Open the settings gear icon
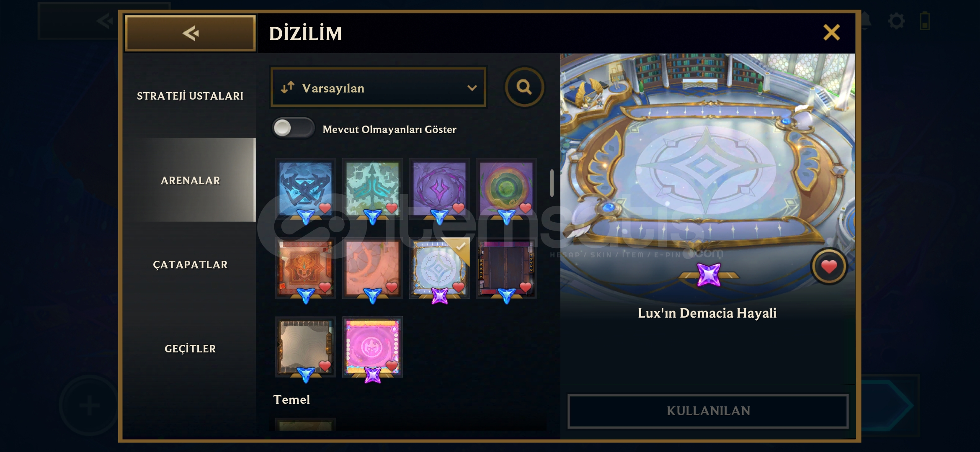The height and width of the screenshot is (452, 980). (896, 21)
